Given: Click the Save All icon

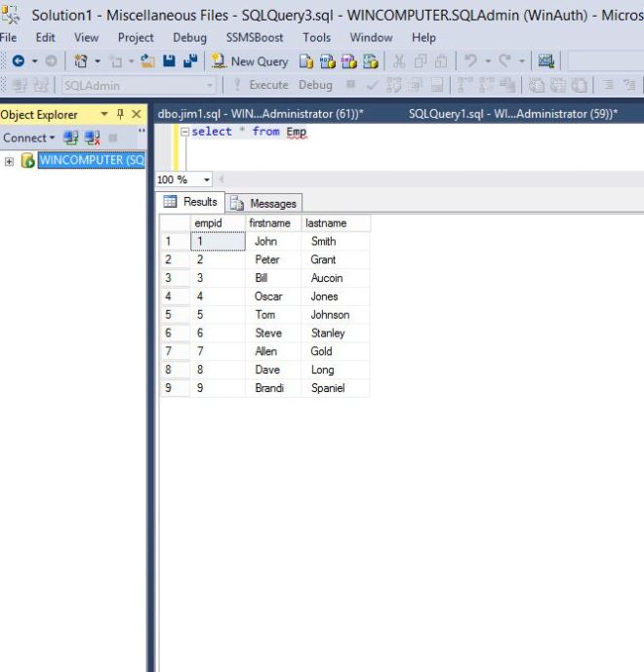Looking at the screenshot, I should 189,61.
